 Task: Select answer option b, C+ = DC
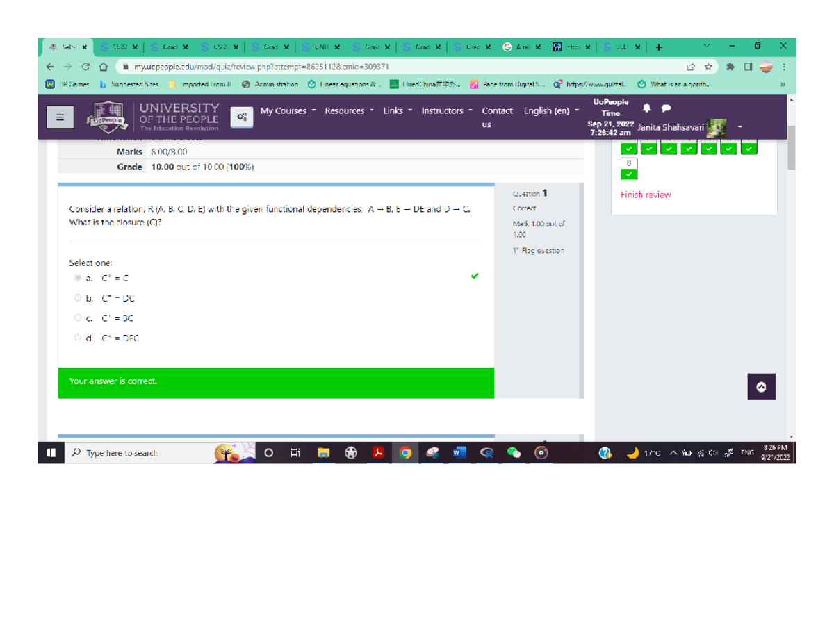[x=78, y=297]
